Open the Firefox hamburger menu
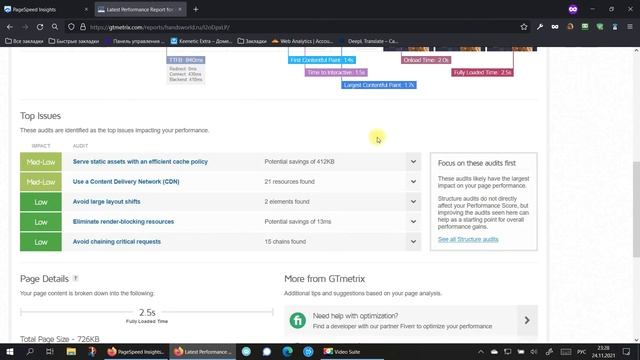Screen dimensions: 640x360 pyautogui.click(x=630, y=27)
